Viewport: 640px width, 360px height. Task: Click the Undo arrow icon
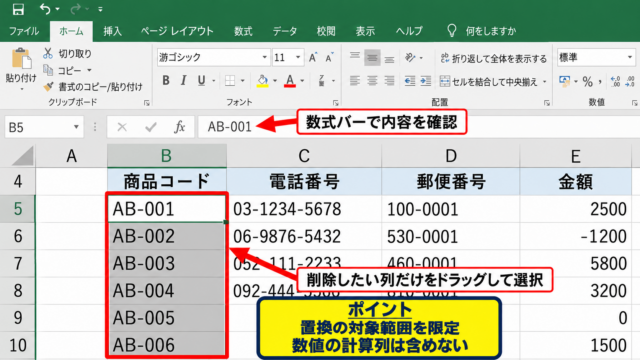[45, 9]
